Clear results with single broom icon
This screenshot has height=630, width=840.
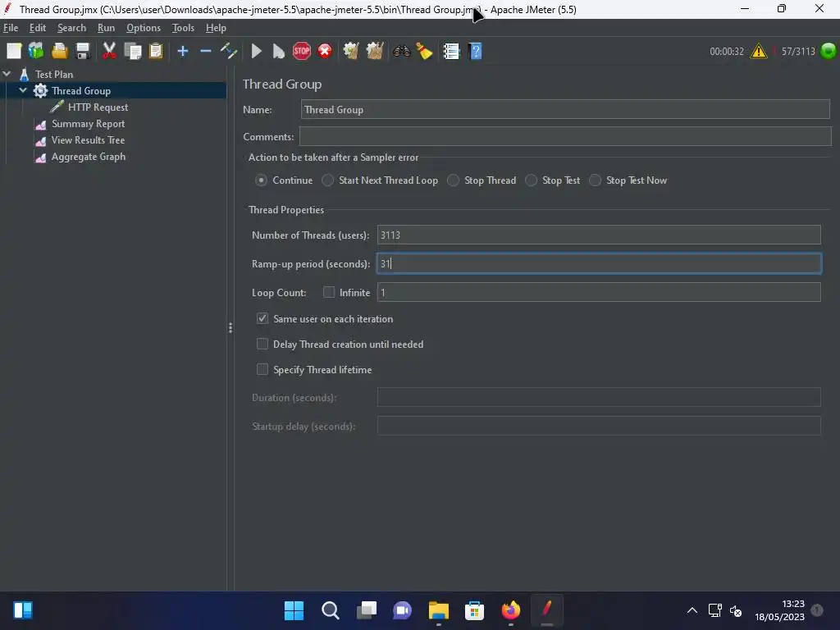(351, 51)
